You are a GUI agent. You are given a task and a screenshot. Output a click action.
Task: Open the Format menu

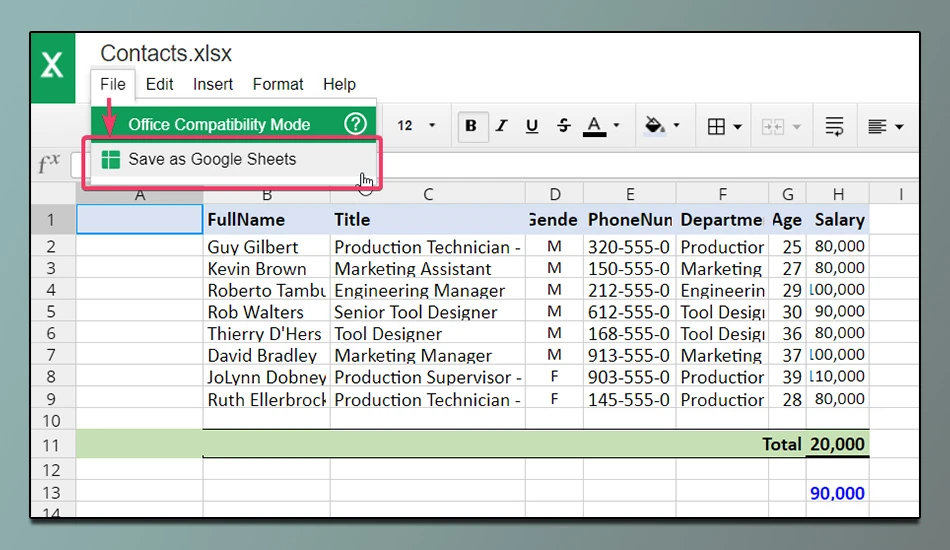(278, 84)
